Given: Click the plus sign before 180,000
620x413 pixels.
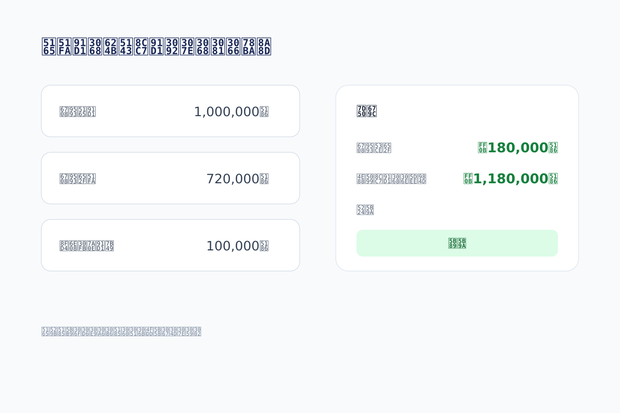Looking at the screenshot, I should point(482,148).
